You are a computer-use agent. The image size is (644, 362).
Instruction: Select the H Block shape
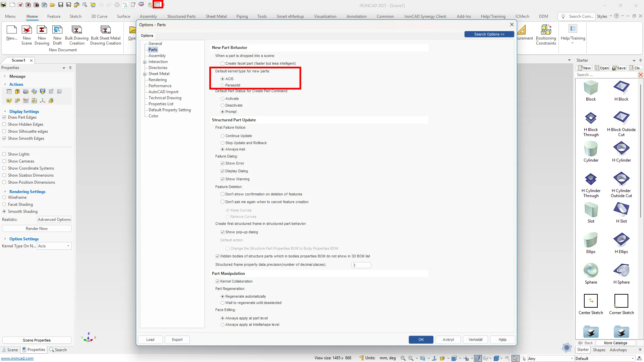click(621, 91)
